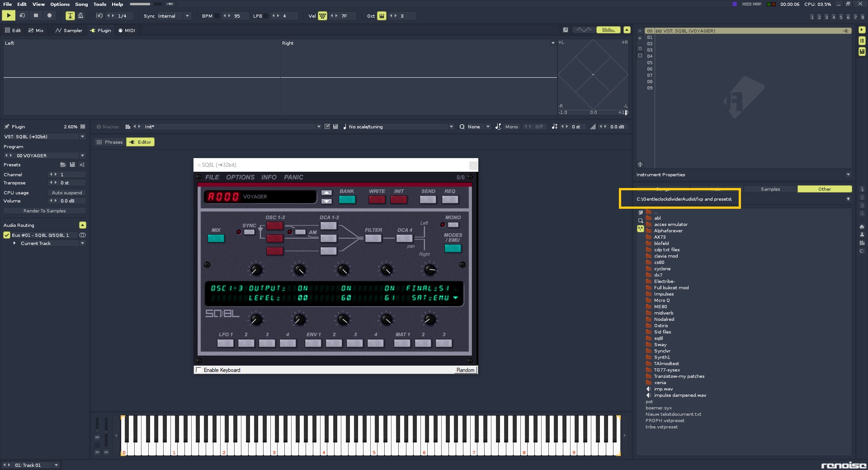Image resolution: width=868 pixels, height=470 pixels.
Task: Enable record mode in transport
Action: tap(49, 15)
